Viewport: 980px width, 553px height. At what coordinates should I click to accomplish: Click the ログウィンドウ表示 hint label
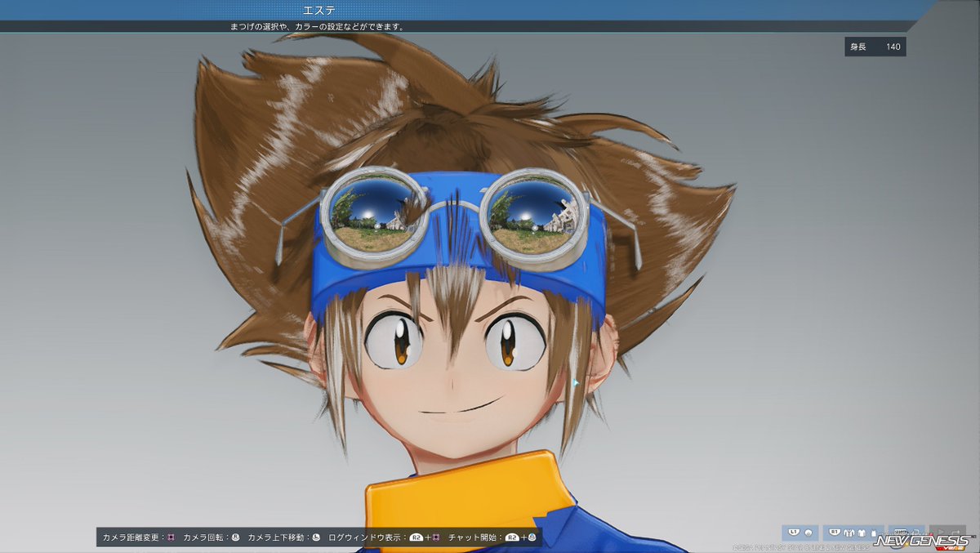(x=365, y=537)
